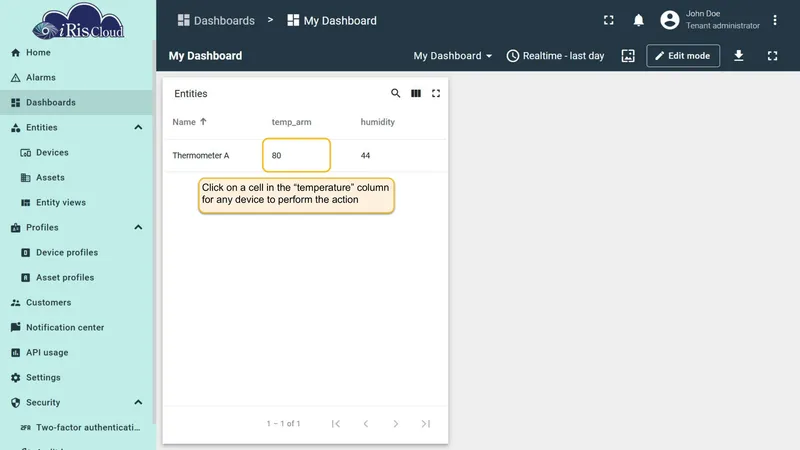Go to previous page of entities
The width and height of the screenshot is (800, 450).
pyautogui.click(x=366, y=423)
